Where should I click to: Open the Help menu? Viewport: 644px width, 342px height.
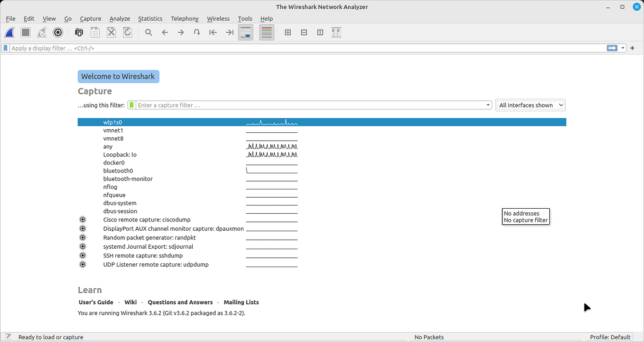pos(266,18)
